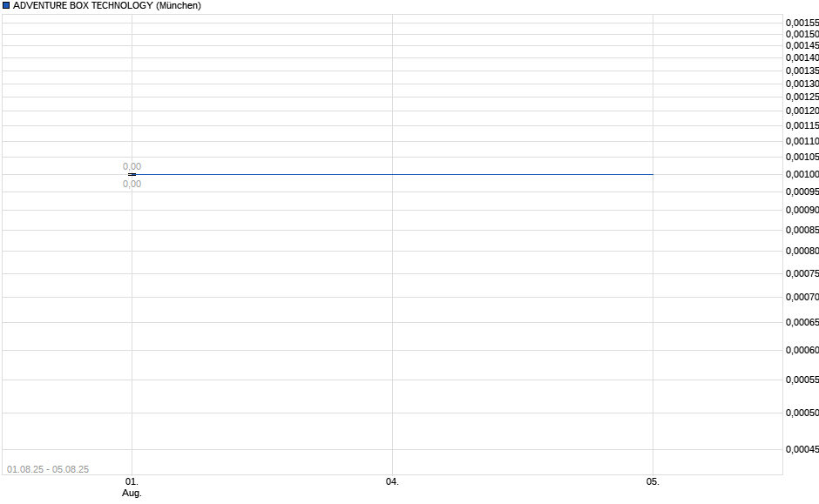Image resolution: width=819 pixels, height=504 pixels.
Task: Click the 01.08.25 - 05.08.25 range label
Action: (48, 468)
